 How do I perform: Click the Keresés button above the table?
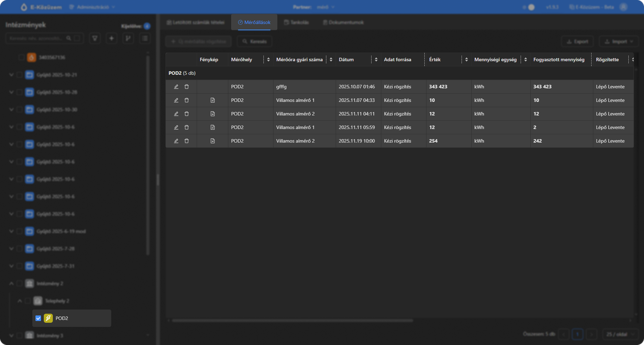pos(254,41)
